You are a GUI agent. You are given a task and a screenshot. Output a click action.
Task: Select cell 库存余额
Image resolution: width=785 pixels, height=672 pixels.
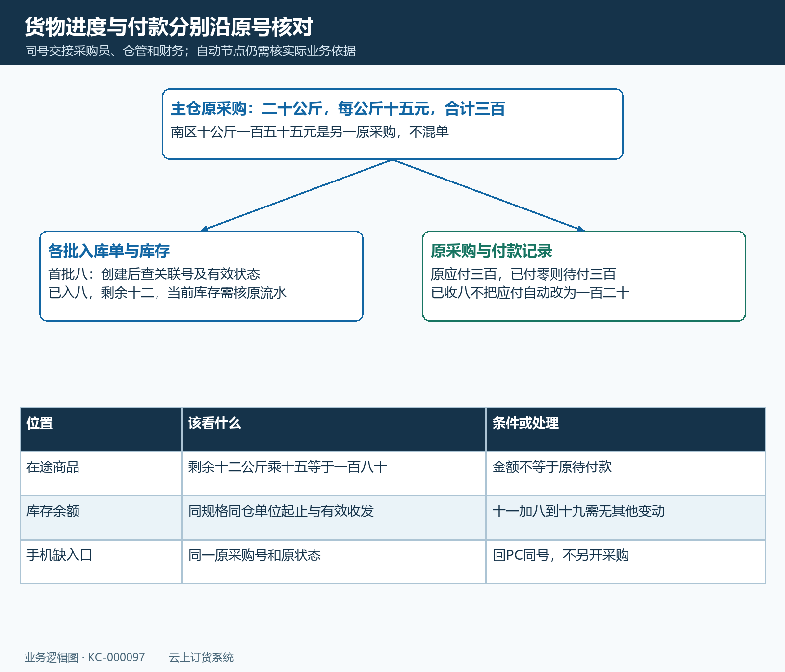click(101, 517)
